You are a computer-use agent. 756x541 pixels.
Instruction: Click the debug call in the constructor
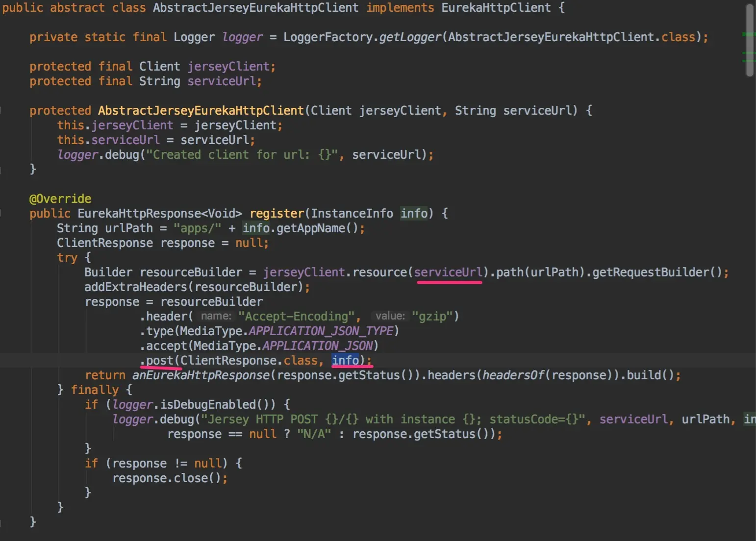[x=122, y=155]
